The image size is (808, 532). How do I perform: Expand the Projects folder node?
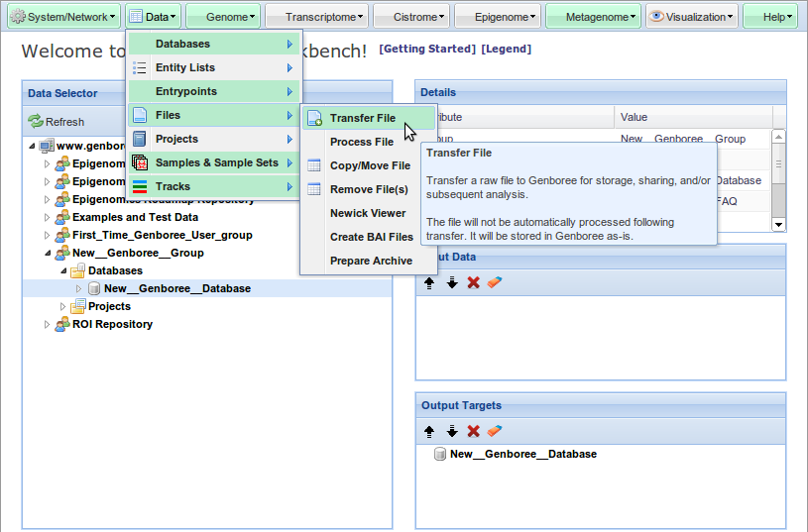click(62, 307)
